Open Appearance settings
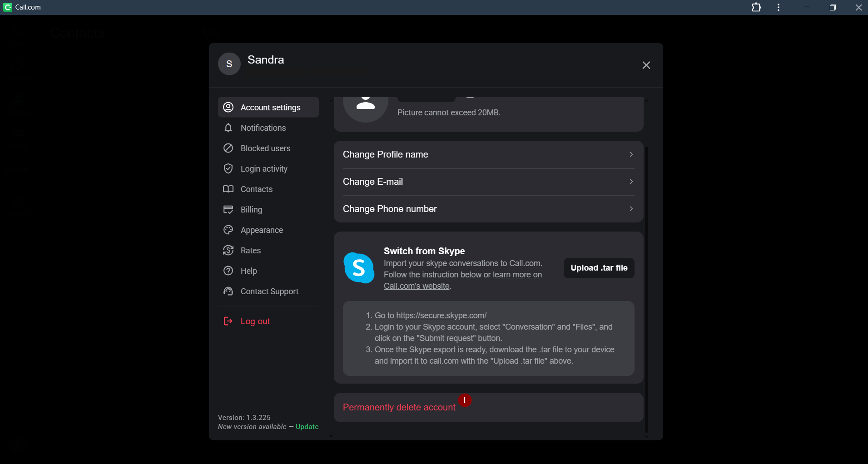This screenshot has width=868, height=464. click(268, 230)
